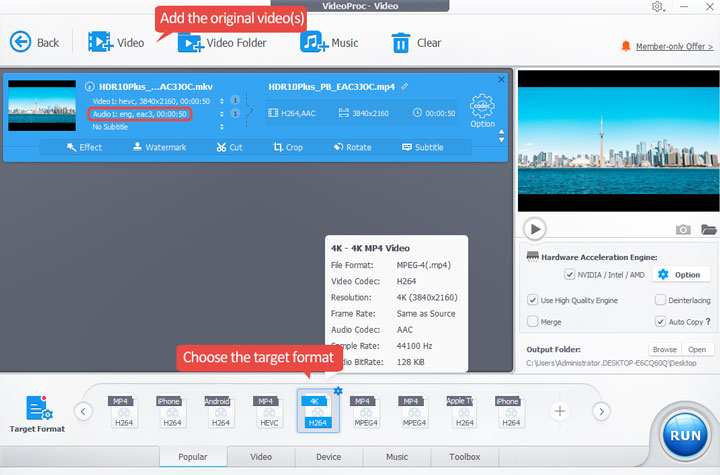720x475 pixels.
Task: Add new format with plus button
Action: [x=559, y=411]
